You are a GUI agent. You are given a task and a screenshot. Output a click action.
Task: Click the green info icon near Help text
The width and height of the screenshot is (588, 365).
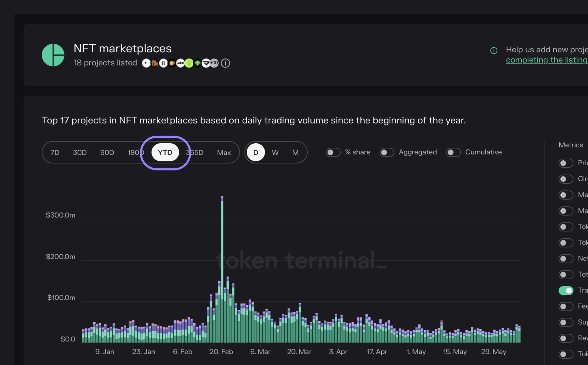494,50
